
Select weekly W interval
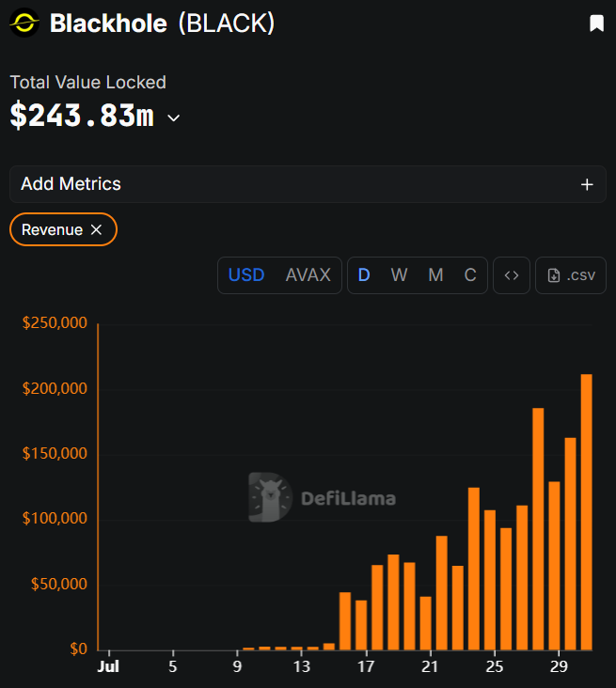click(399, 275)
